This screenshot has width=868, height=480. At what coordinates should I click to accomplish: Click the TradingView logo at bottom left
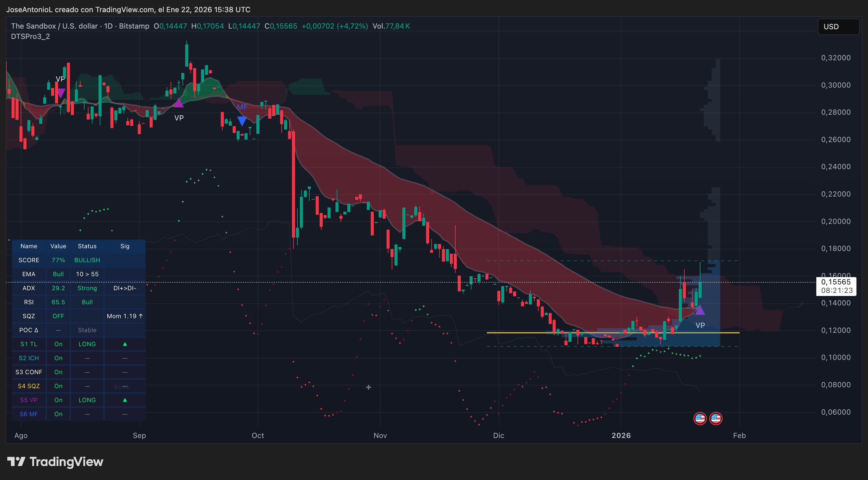click(x=55, y=462)
